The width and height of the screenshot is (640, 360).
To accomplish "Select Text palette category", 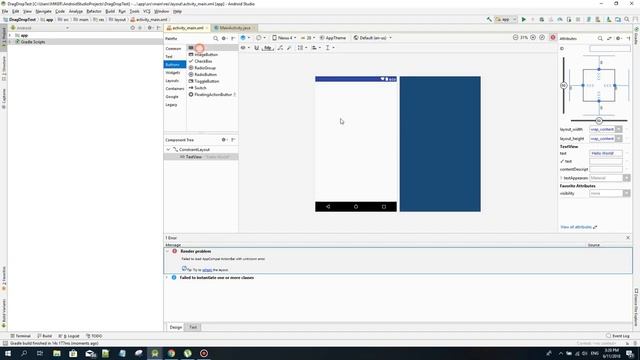I will 169,57.
